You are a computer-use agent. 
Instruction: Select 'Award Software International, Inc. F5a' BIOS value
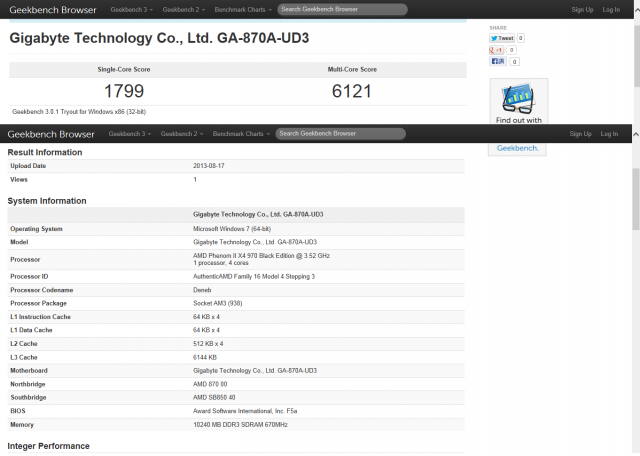(245, 411)
